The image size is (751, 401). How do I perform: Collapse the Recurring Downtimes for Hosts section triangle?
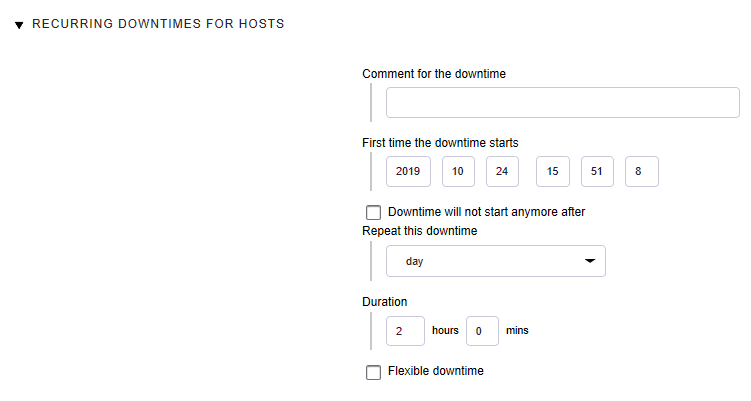click(19, 25)
